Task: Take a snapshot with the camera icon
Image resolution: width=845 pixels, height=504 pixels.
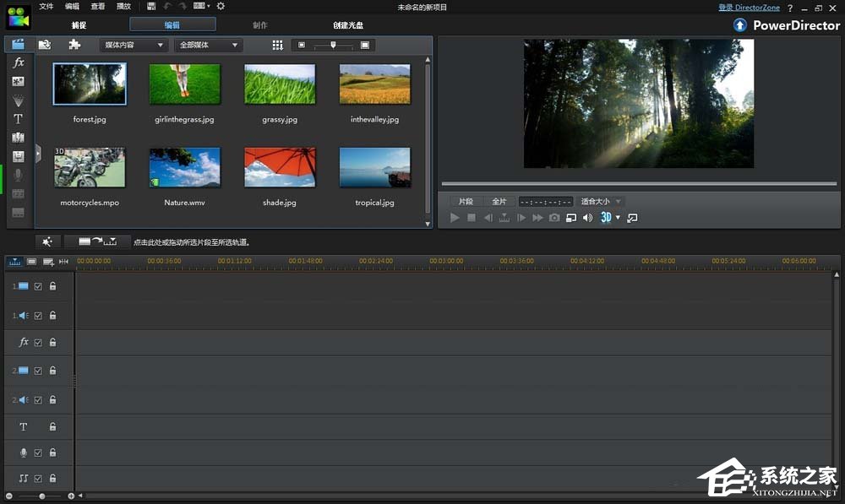Action: [x=554, y=218]
